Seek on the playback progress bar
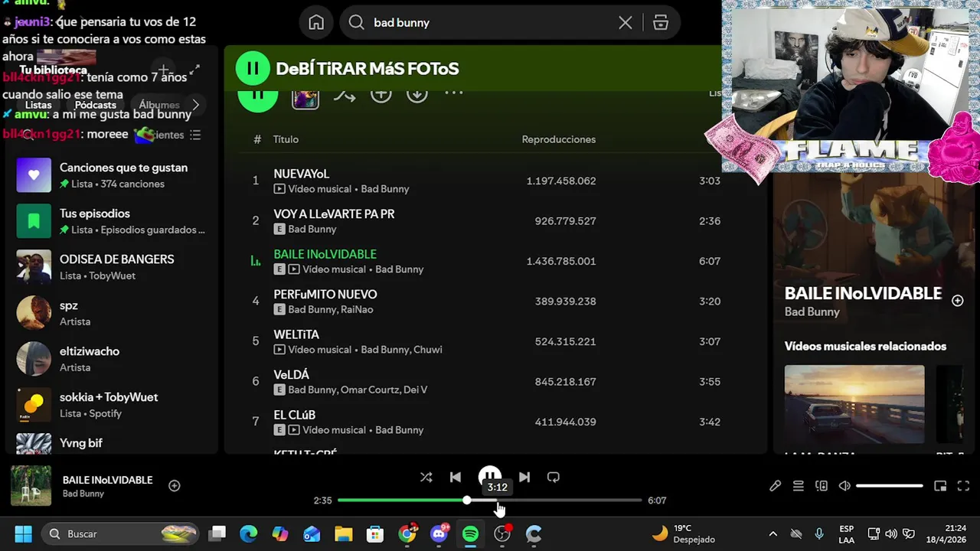This screenshot has height=551, width=980. tap(490, 500)
